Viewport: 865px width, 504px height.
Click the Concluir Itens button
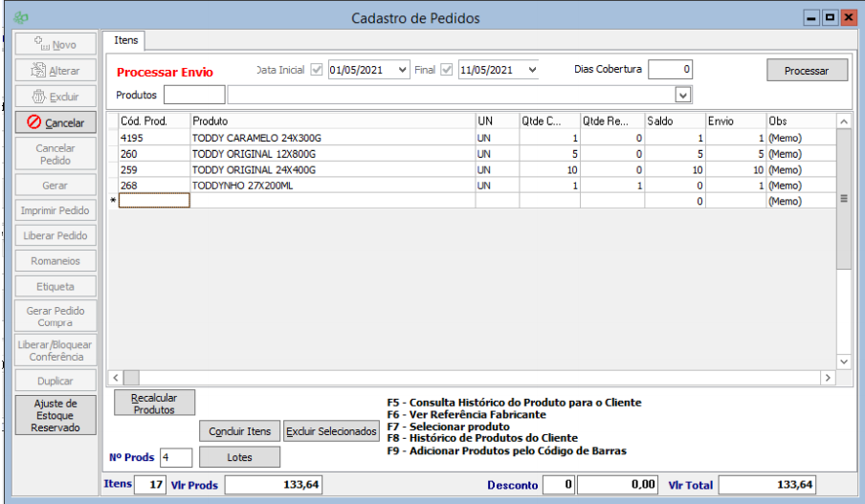click(240, 431)
